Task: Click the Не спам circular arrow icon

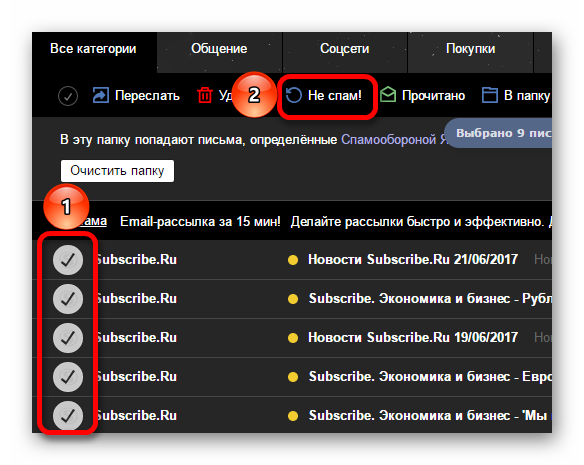Action: (x=294, y=95)
